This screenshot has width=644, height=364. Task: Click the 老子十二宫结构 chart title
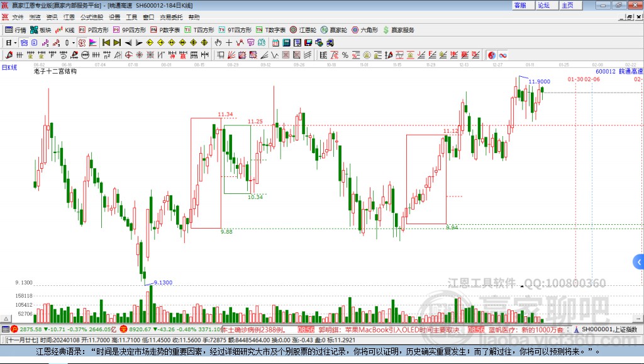coord(55,71)
